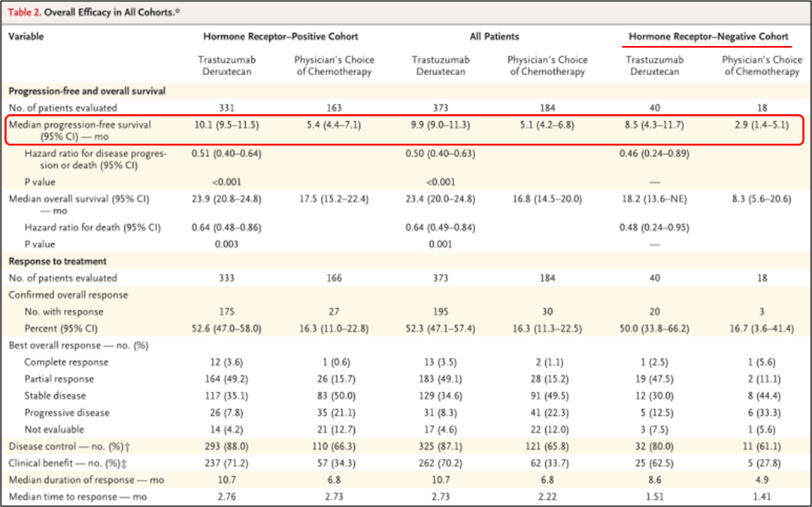The width and height of the screenshot is (812, 507).
Task: Select the hazard ratio "0.50 (0.40–0.63)"
Action: click(441, 153)
